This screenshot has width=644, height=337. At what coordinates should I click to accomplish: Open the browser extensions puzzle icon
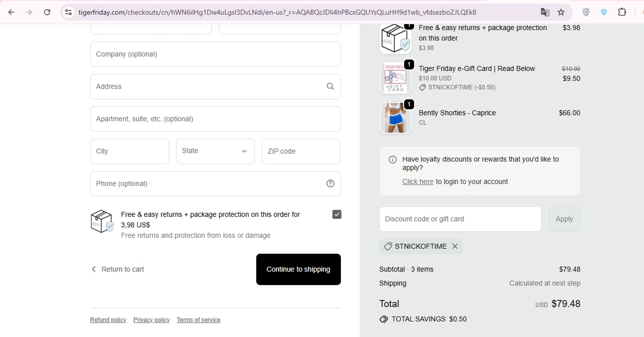[622, 12]
